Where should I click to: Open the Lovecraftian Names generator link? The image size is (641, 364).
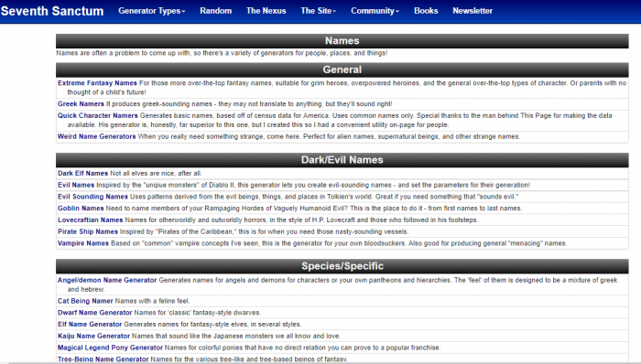[91, 220]
